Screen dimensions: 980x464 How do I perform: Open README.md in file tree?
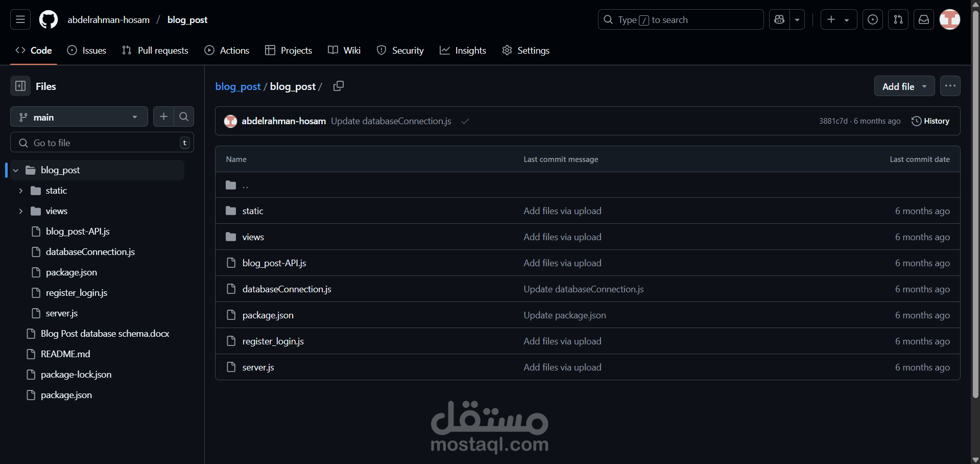65,354
